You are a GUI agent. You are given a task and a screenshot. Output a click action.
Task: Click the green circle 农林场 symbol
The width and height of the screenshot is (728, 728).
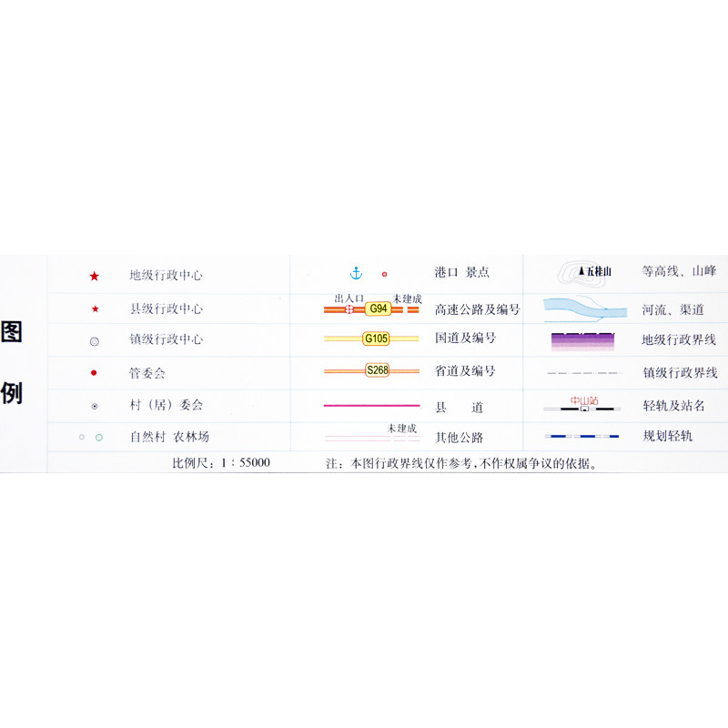(x=99, y=438)
